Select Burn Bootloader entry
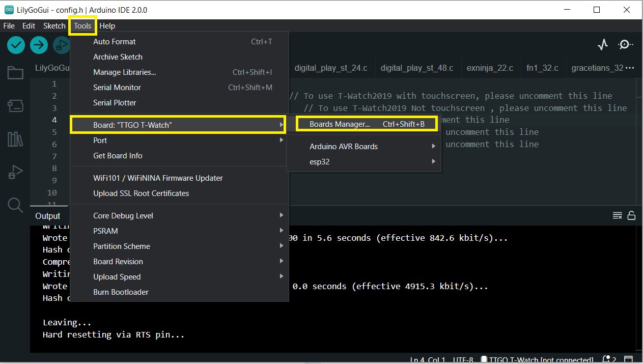This screenshot has height=364, width=643. (x=179, y=292)
